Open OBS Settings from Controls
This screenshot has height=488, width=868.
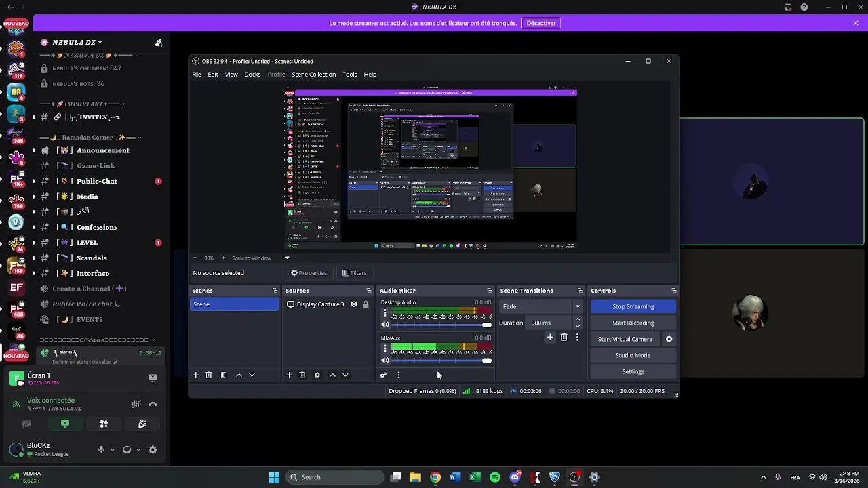click(x=633, y=371)
